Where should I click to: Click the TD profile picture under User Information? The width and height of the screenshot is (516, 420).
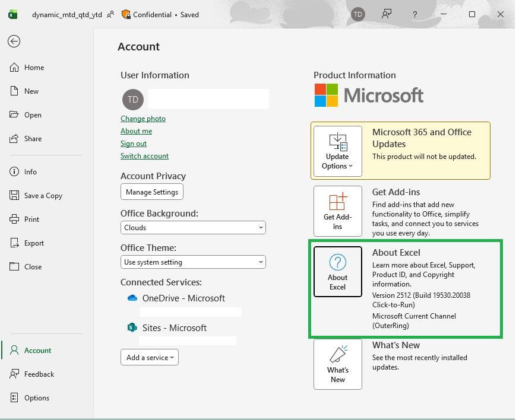coord(133,99)
